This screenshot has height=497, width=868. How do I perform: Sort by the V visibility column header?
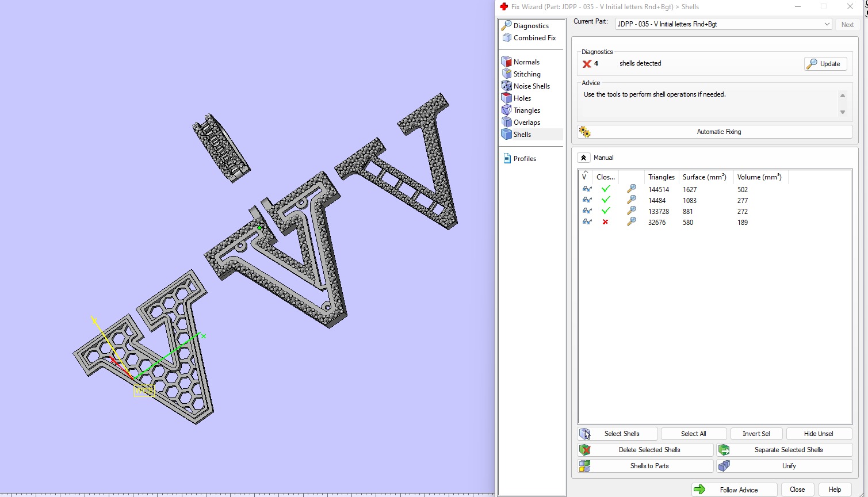coord(585,177)
